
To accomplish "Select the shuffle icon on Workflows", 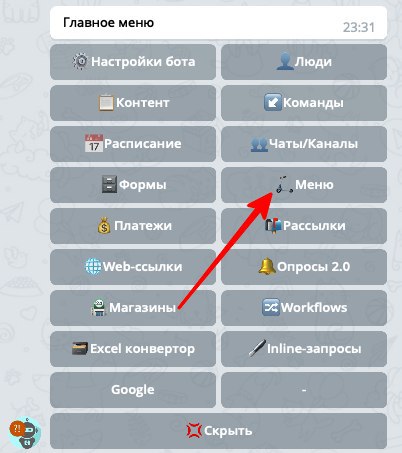I will point(270,307).
